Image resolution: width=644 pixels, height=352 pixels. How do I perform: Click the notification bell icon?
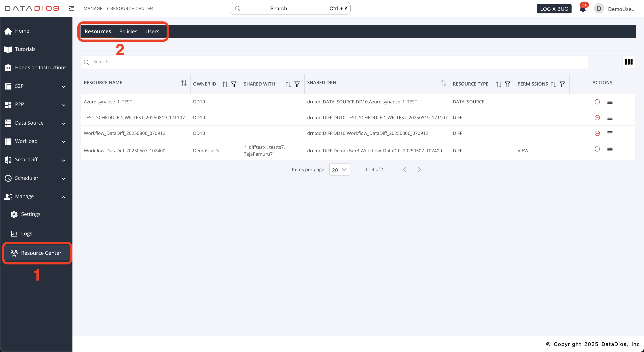coord(582,9)
